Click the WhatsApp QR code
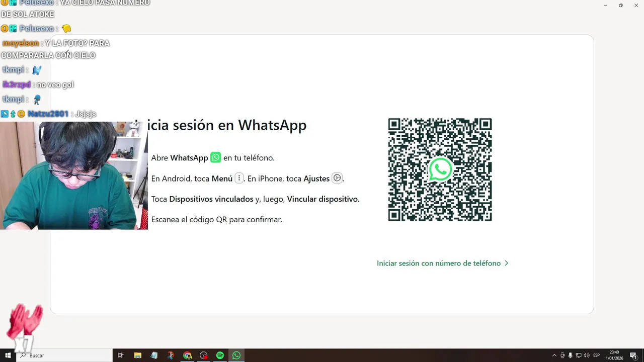 440,170
